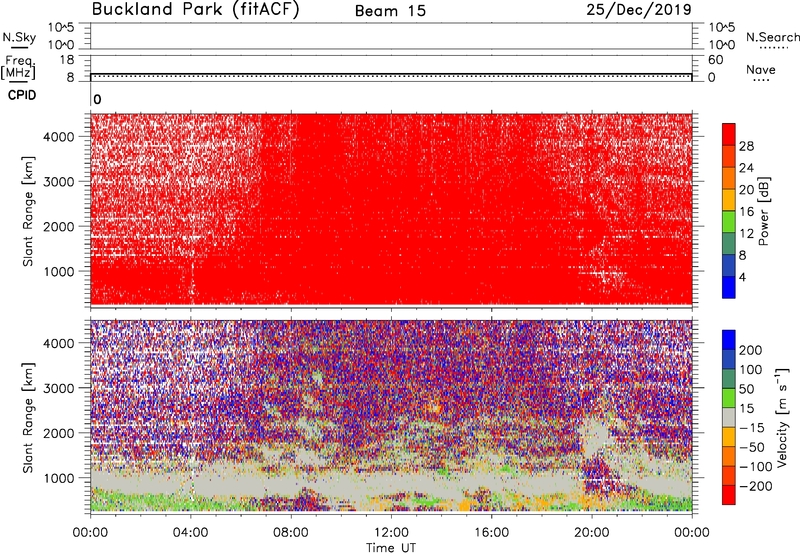Click the 'Nave' legend label
Image resolution: width=800 pixels, height=554 pixels.
click(x=761, y=69)
